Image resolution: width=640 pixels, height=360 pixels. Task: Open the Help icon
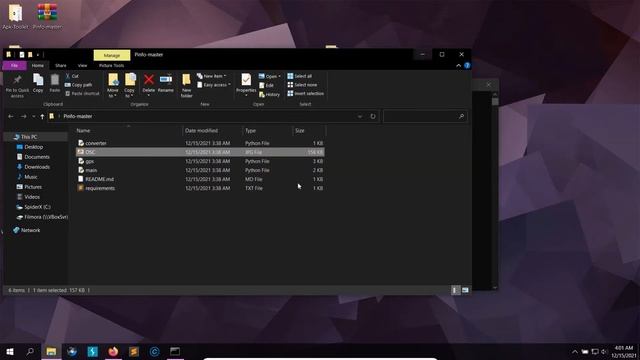467,65
